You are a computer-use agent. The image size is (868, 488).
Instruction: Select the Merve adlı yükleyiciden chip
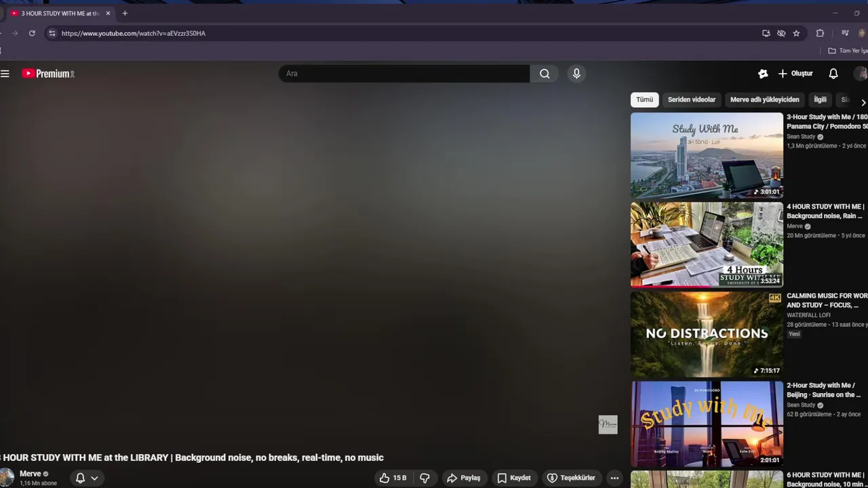click(764, 100)
